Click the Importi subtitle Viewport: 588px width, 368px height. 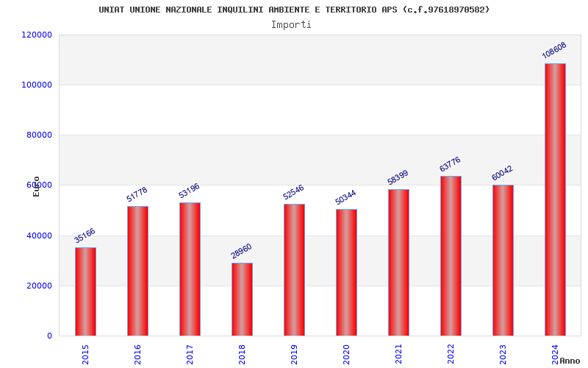(291, 25)
